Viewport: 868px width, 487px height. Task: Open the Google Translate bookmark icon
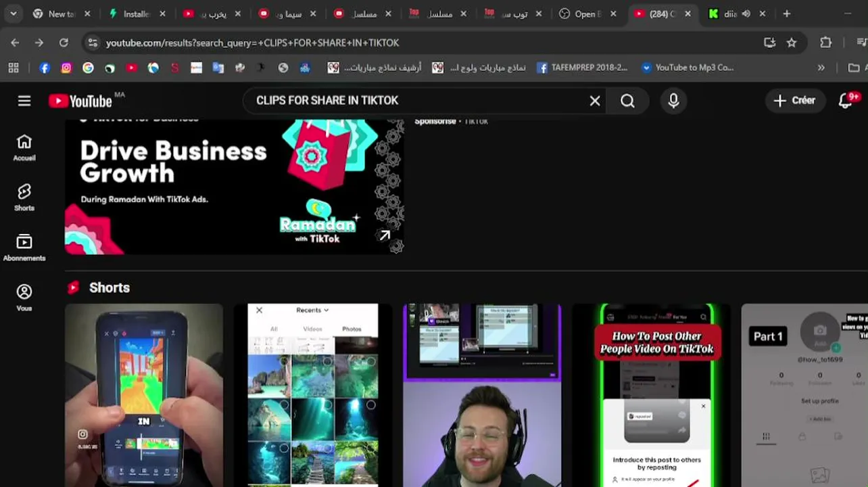[218, 68]
